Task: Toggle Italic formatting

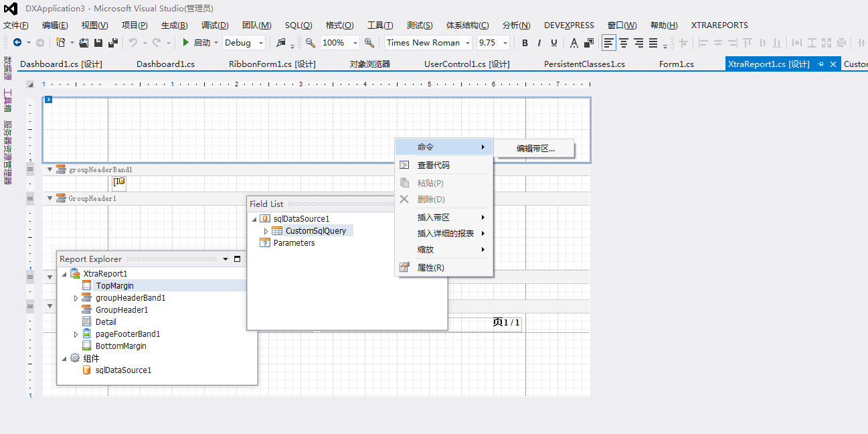Action: (539, 42)
